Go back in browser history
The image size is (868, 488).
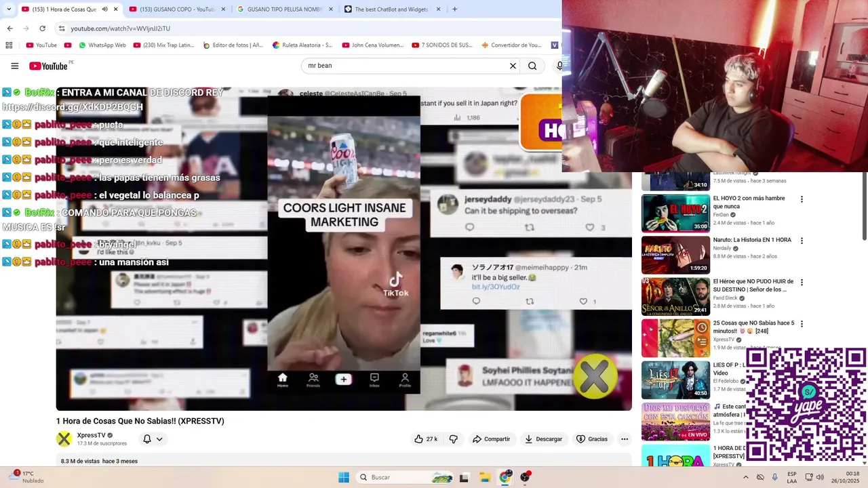tap(9, 28)
